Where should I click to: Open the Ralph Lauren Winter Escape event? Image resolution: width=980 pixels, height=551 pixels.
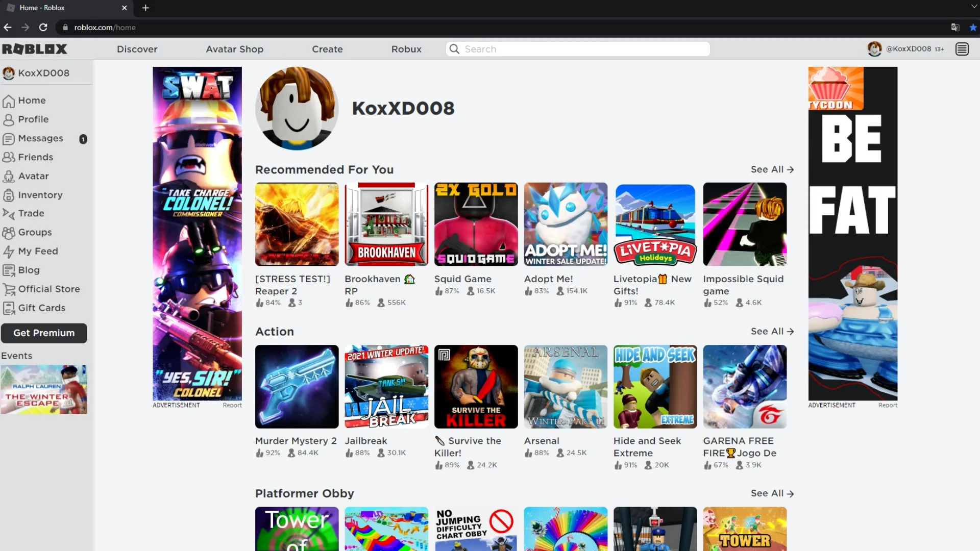point(44,389)
